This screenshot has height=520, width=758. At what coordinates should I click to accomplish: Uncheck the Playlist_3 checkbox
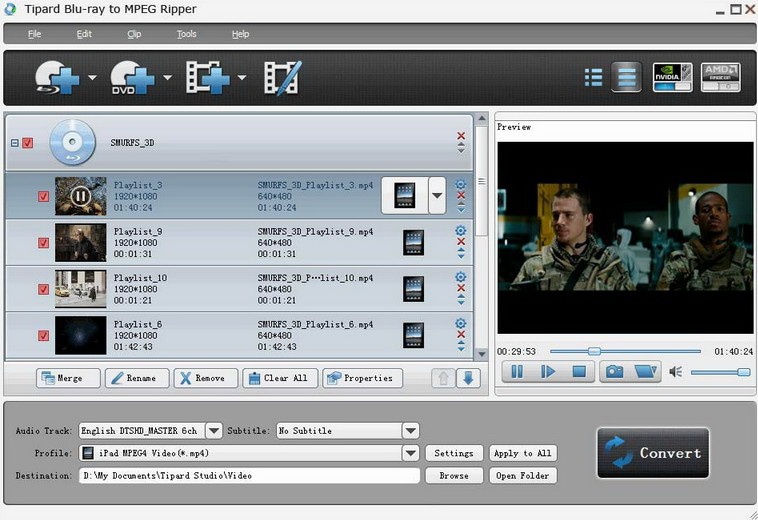43,196
